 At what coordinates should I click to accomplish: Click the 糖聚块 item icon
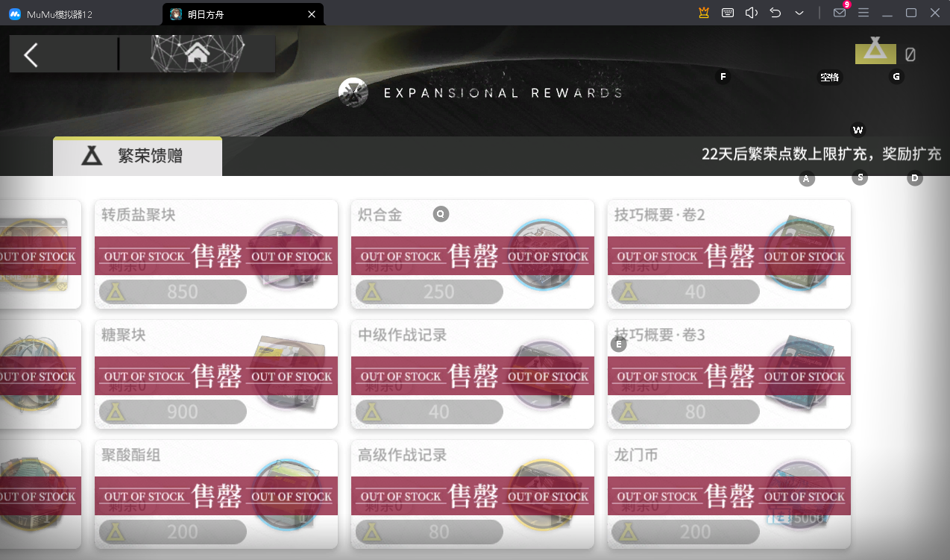(x=288, y=374)
